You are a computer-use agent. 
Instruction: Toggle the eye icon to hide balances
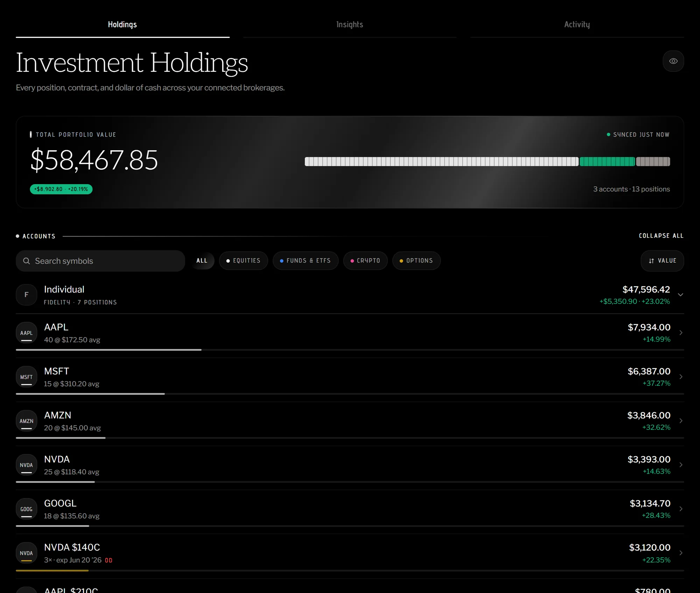673,61
